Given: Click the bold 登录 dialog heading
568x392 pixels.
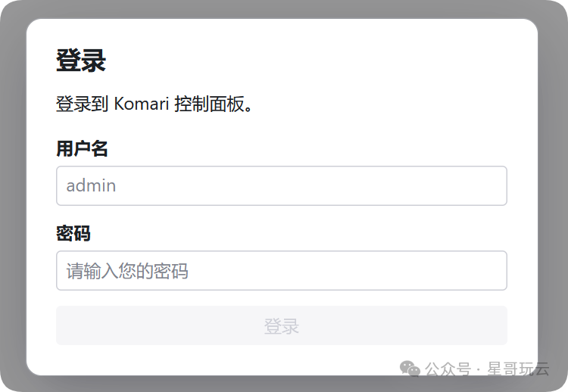Looking at the screenshot, I should [81, 61].
